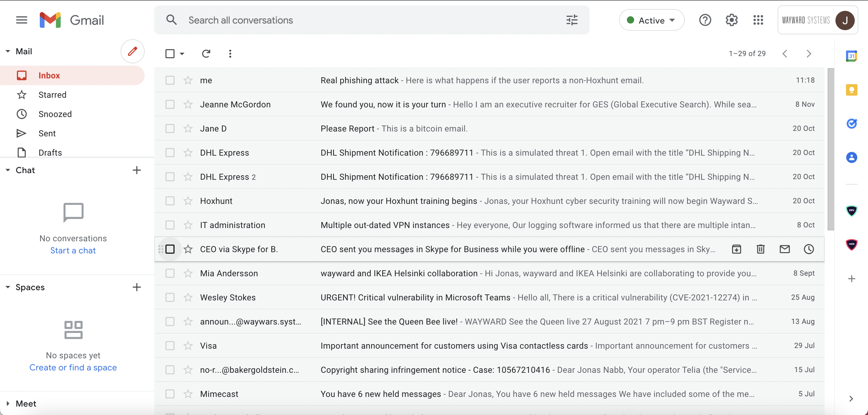Viewport: 868px width, 415px height.
Task: Open the Mimecast held messages email
Action: click(x=489, y=394)
